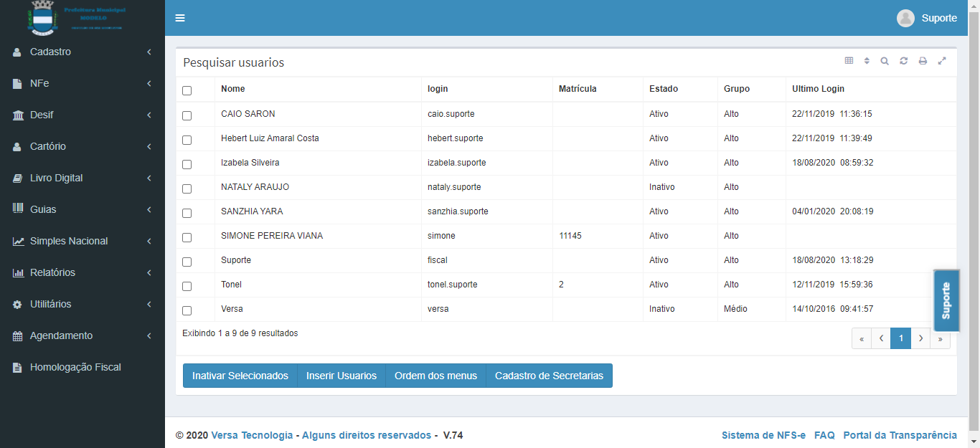The height and width of the screenshot is (448, 980).
Task: Click the hamburger menu toggle icon
Action: coord(180,18)
